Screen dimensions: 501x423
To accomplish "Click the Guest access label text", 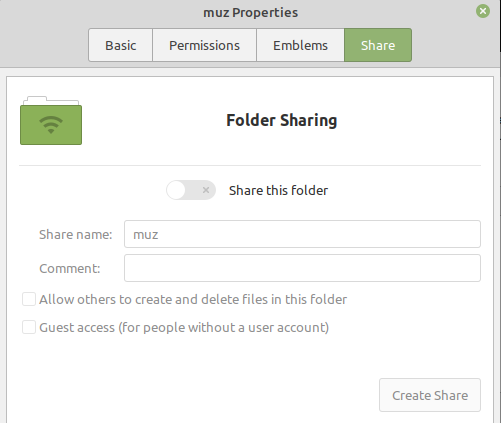I will tap(184, 327).
